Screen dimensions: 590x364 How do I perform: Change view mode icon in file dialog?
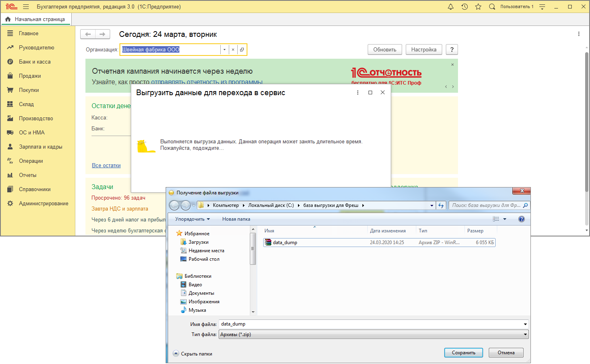click(x=496, y=219)
